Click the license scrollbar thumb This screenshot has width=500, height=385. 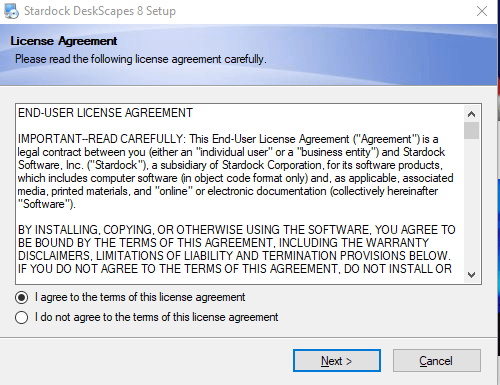471,130
